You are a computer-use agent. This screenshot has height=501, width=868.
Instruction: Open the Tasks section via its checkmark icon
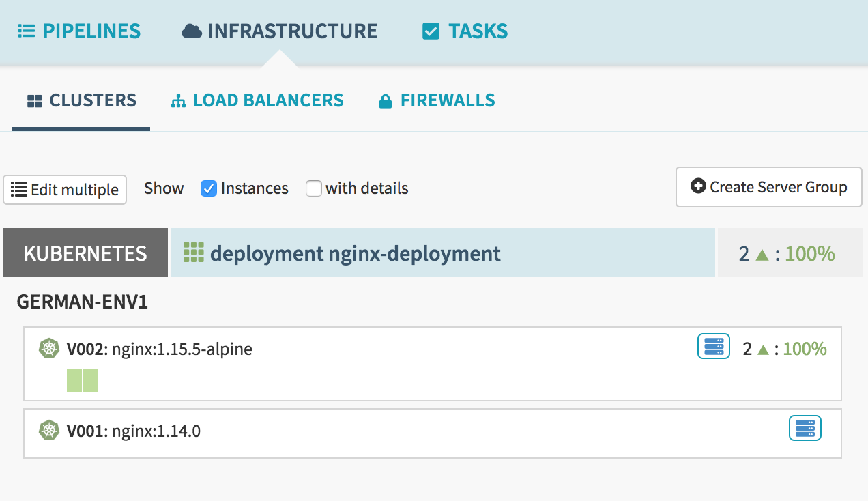point(431,31)
